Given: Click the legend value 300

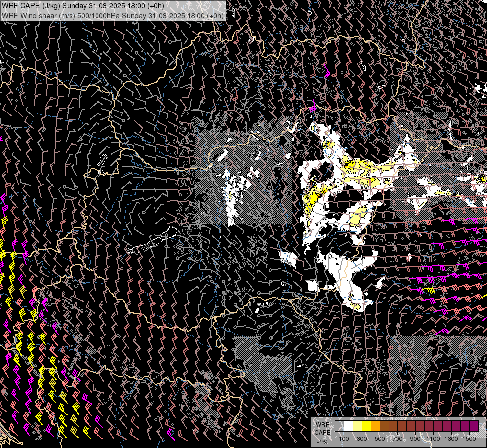Looking at the screenshot, I should coord(362,439).
